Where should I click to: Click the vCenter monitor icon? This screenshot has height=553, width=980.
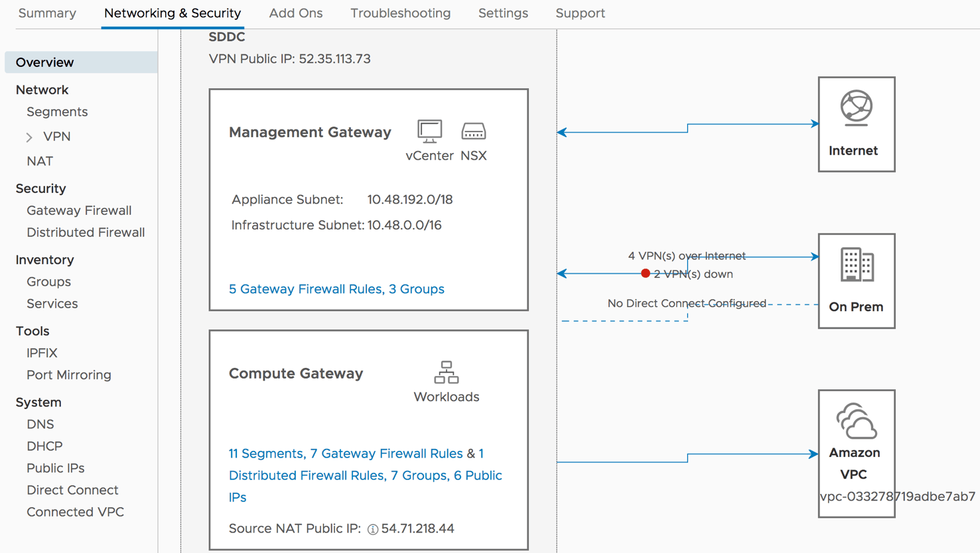coord(430,131)
